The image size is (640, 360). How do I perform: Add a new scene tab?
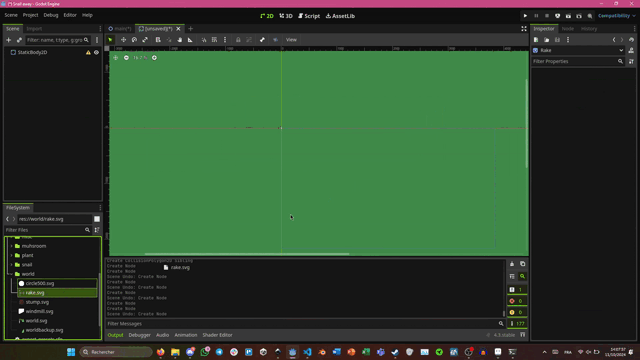190,29
